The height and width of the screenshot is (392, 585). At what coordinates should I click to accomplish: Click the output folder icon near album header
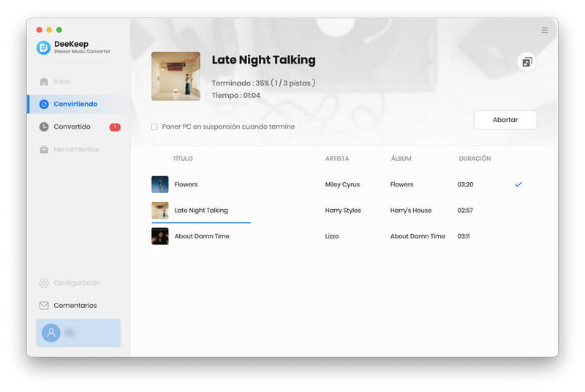click(526, 62)
